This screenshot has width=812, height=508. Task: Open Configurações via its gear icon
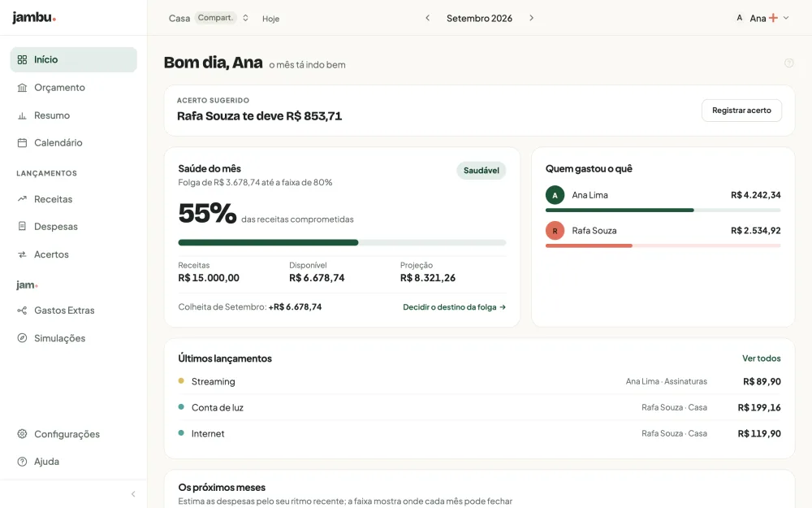(22, 434)
